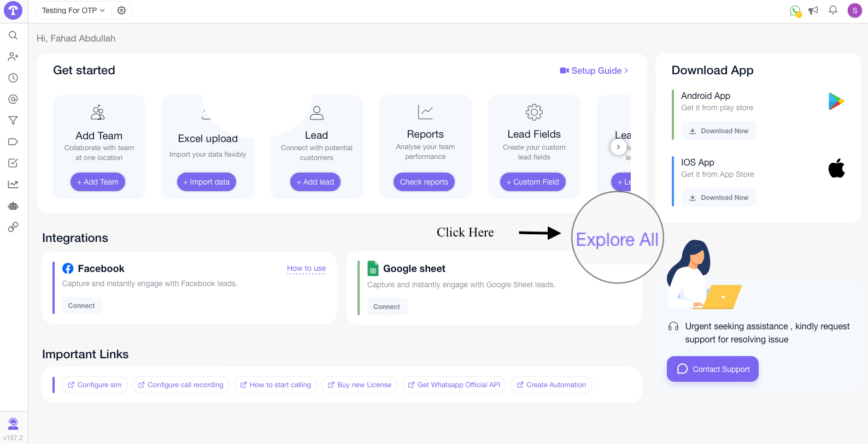Screen dimensions: 868x444
Task: Select the add team member sidebar icon
Action: click(13, 56)
